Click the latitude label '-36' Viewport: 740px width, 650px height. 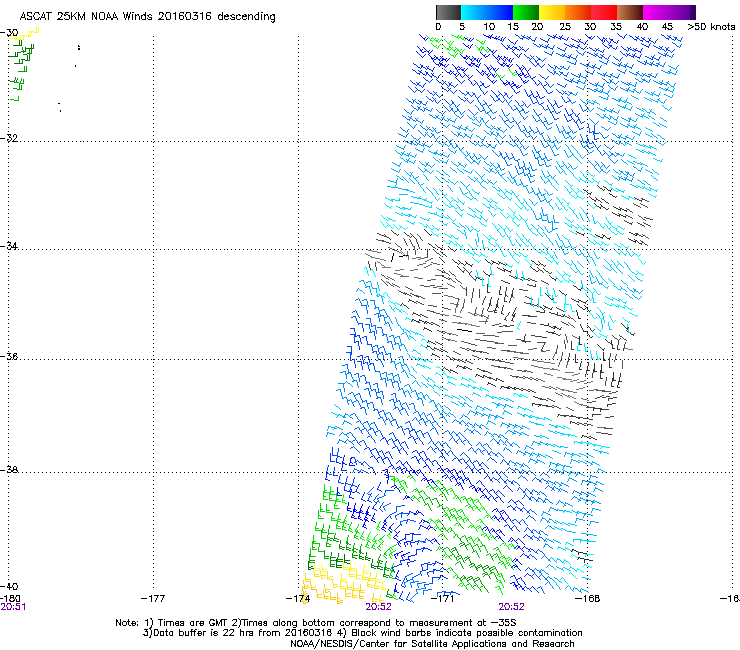point(9,356)
